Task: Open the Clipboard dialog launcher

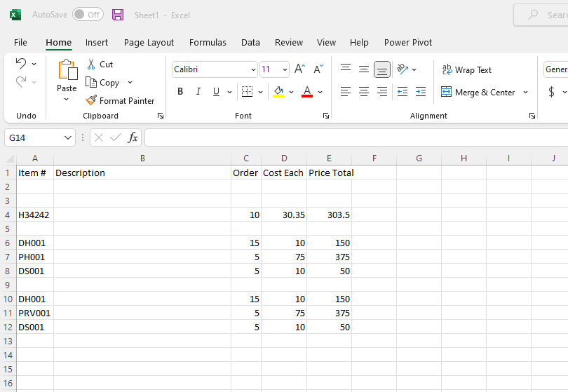Action: tap(161, 116)
